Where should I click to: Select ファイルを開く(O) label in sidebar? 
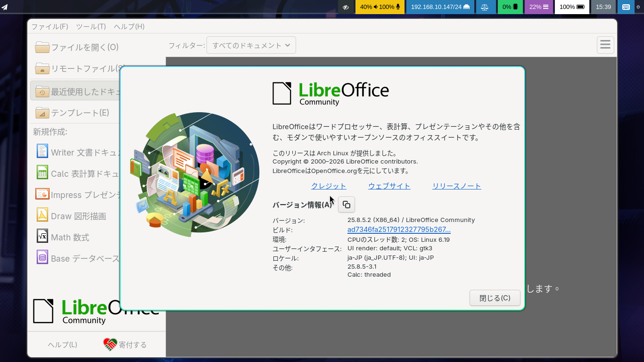tap(85, 47)
